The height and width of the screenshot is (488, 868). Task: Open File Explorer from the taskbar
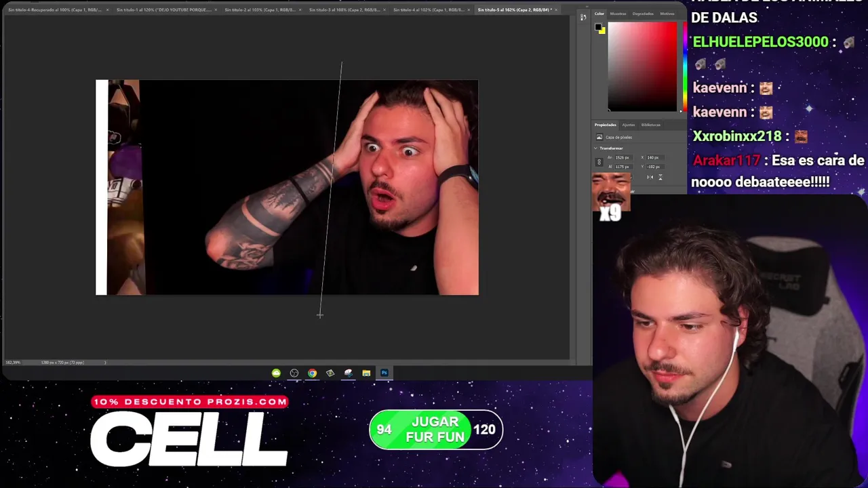(366, 373)
